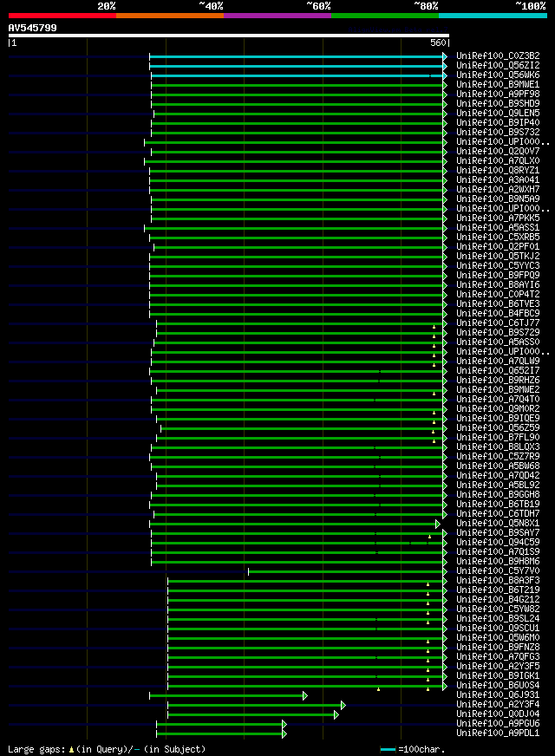
Task: Click the UniRef100_B8AYI6 label
Action: click(x=498, y=285)
